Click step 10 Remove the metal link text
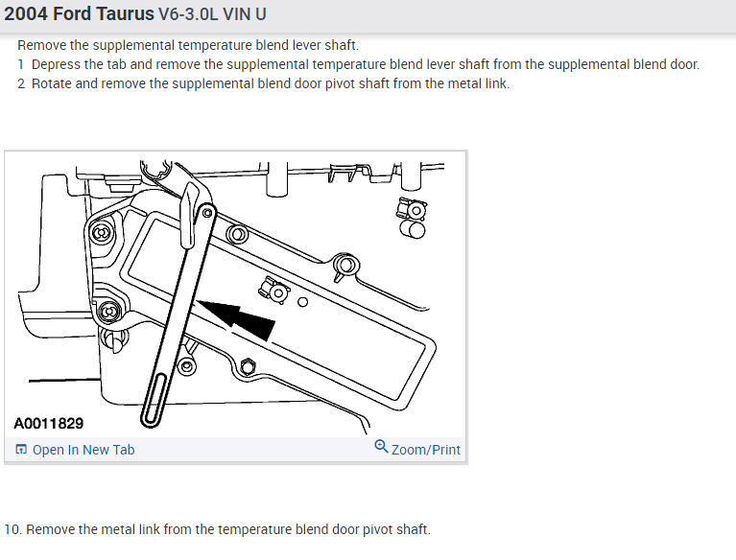This screenshot has height=560, width=736. tap(217, 529)
